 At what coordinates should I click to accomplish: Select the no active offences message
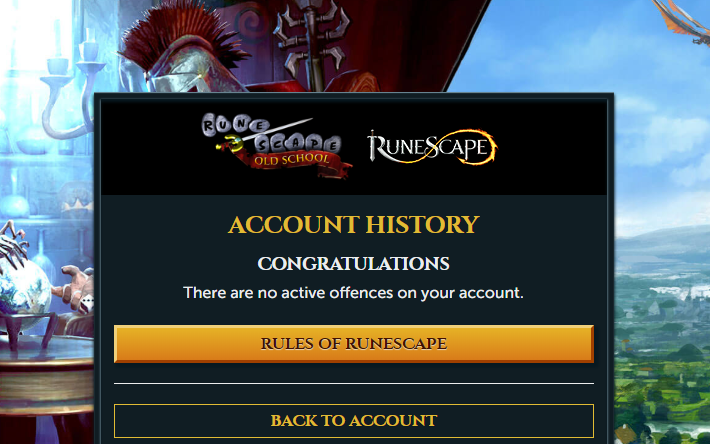354,293
